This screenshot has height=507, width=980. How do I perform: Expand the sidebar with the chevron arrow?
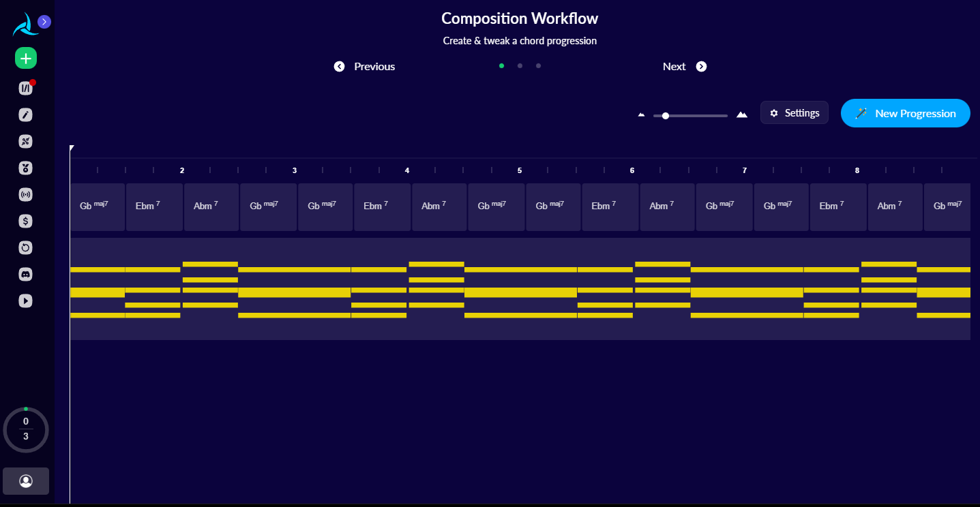click(x=44, y=22)
